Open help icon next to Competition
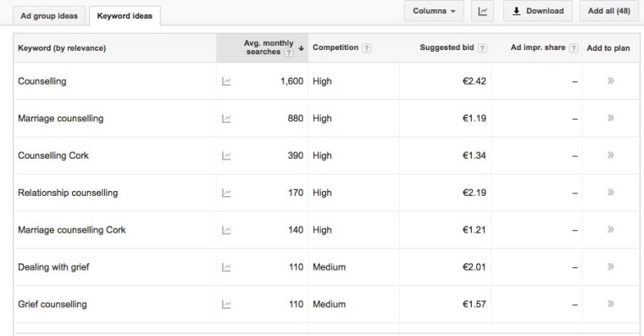This screenshot has height=336, width=644. [x=366, y=48]
